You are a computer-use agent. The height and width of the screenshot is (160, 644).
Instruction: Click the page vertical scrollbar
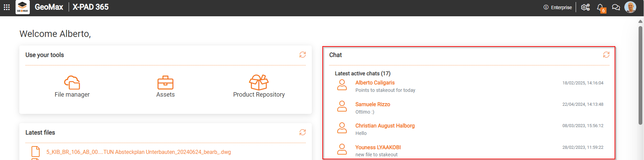click(x=640, y=75)
